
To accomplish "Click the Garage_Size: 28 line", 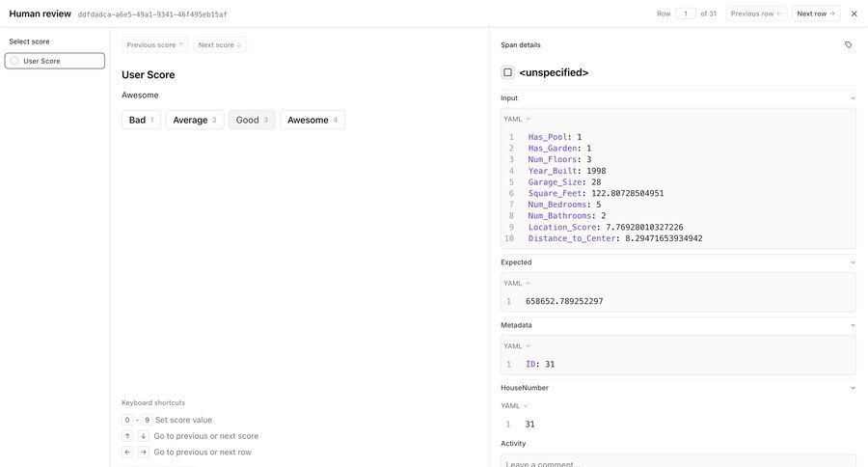I will pyautogui.click(x=564, y=181).
